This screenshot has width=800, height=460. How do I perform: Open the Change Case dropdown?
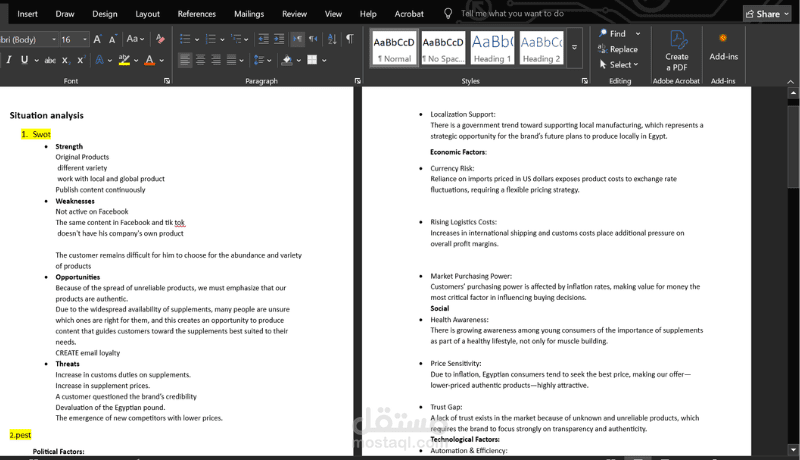[135, 39]
